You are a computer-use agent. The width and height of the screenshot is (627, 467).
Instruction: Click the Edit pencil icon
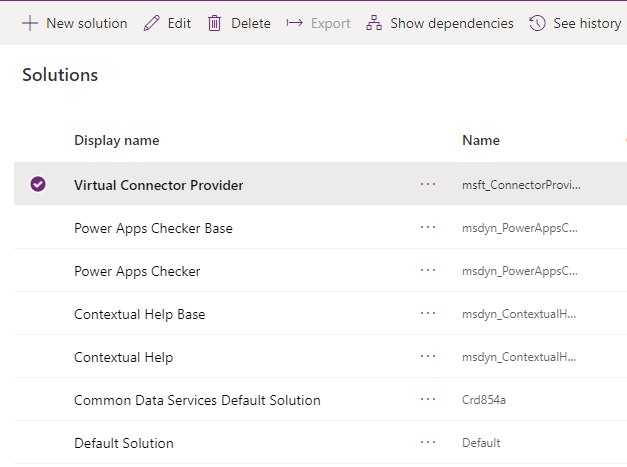152,23
